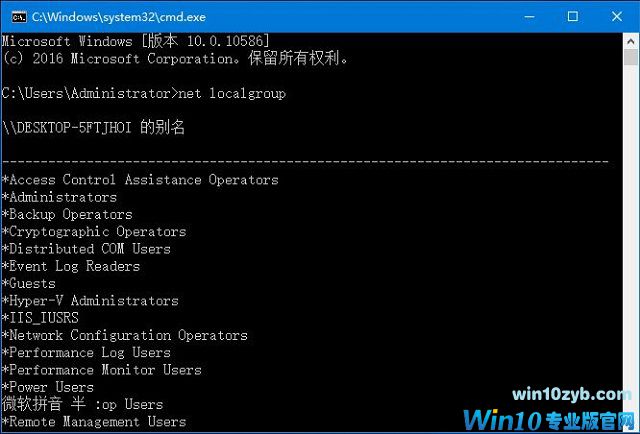
Task: Click the scrollbar up arrow
Action: (631, 41)
